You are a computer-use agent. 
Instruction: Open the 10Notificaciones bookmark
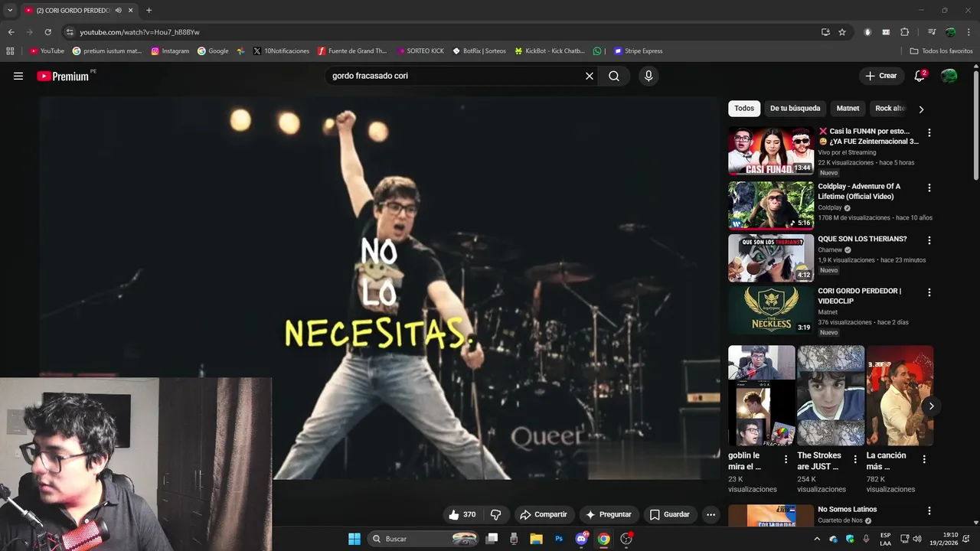[x=281, y=51]
